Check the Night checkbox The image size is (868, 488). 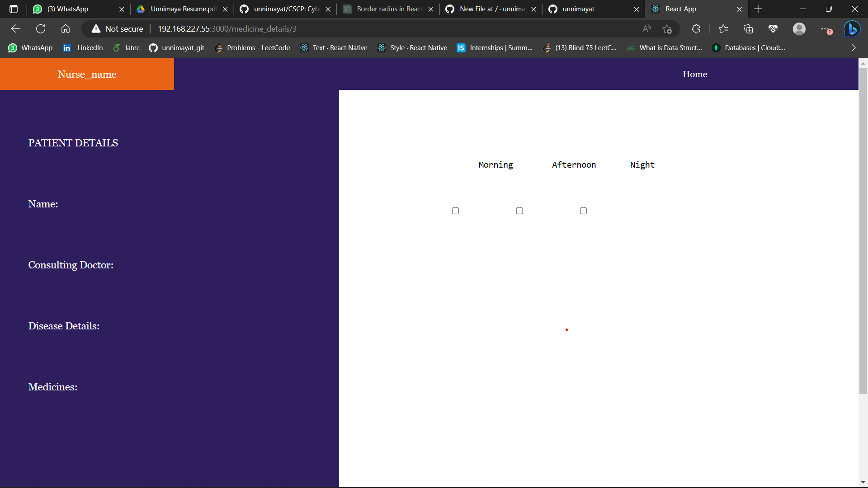pos(583,211)
